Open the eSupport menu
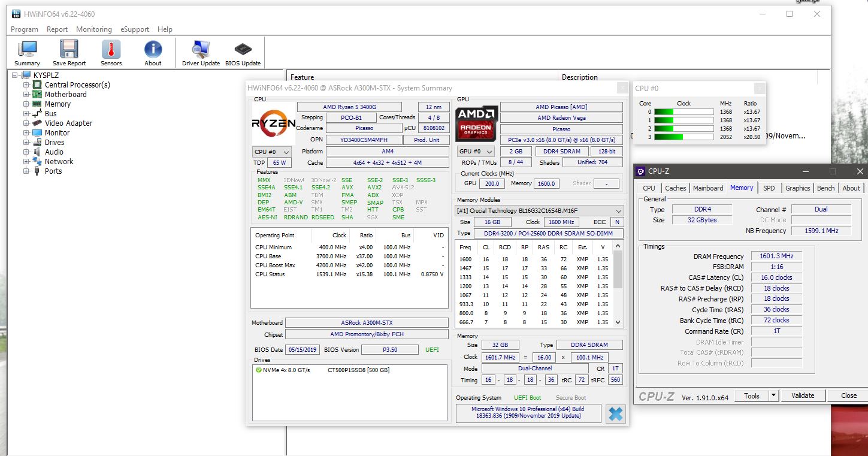The height and width of the screenshot is (456, 868). point(135,29)
